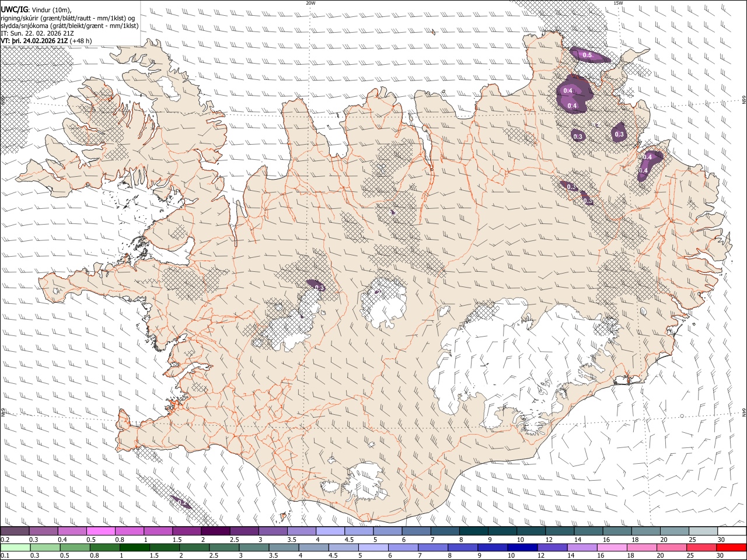Click the '0.1' number under lower legend
747x560 pixels.
click(x=4, y=556)
